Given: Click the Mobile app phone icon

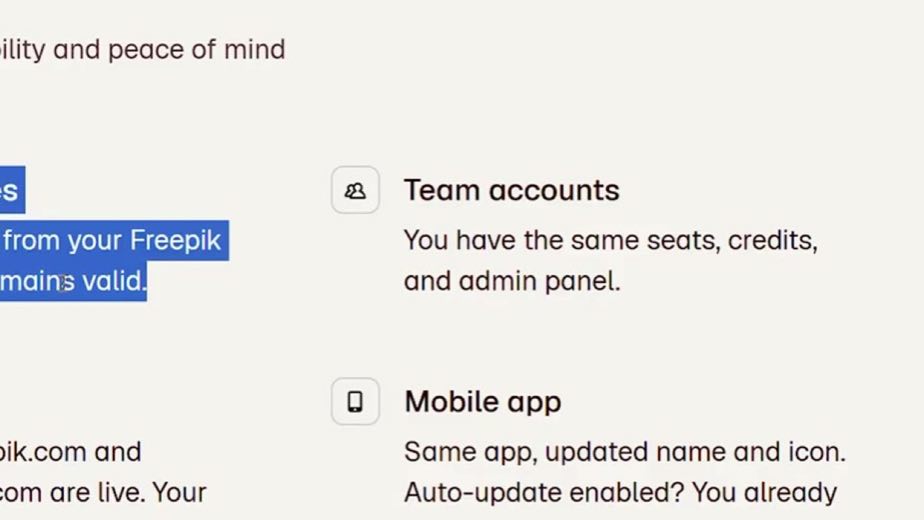Looking at the screenshot, I should [x=355, y=401].
